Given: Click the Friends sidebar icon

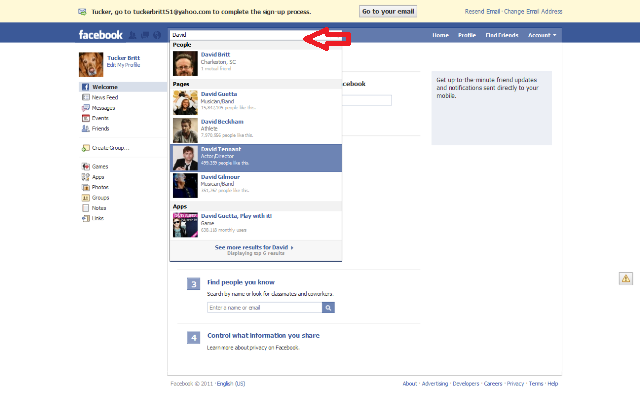Looking at the screenshot, I should click(x=85, y=128).
